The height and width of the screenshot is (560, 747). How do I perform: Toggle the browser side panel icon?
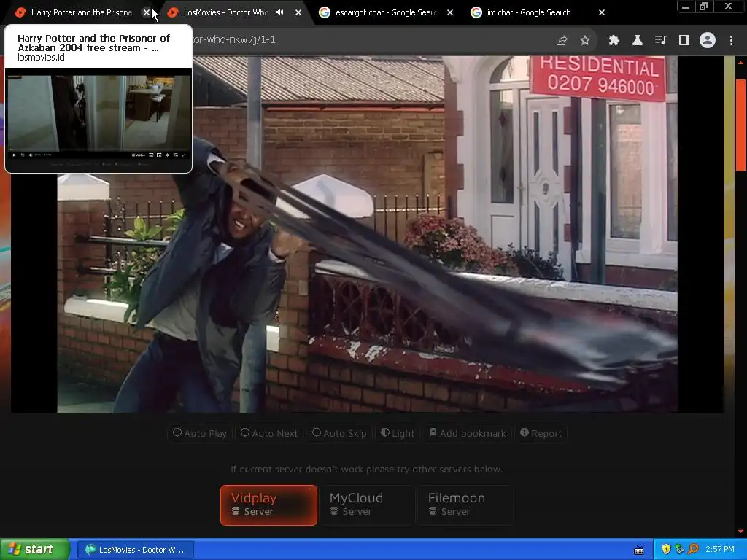[684, 41]
